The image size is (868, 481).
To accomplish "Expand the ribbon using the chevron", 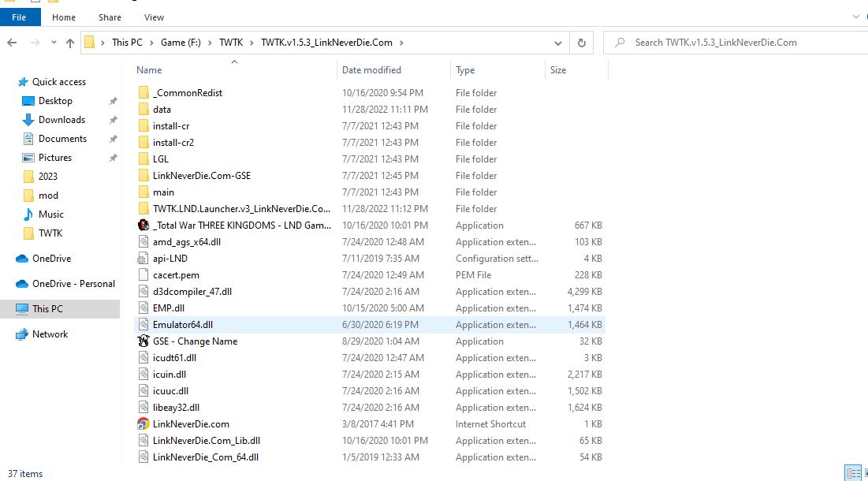I will coord(856,17).
